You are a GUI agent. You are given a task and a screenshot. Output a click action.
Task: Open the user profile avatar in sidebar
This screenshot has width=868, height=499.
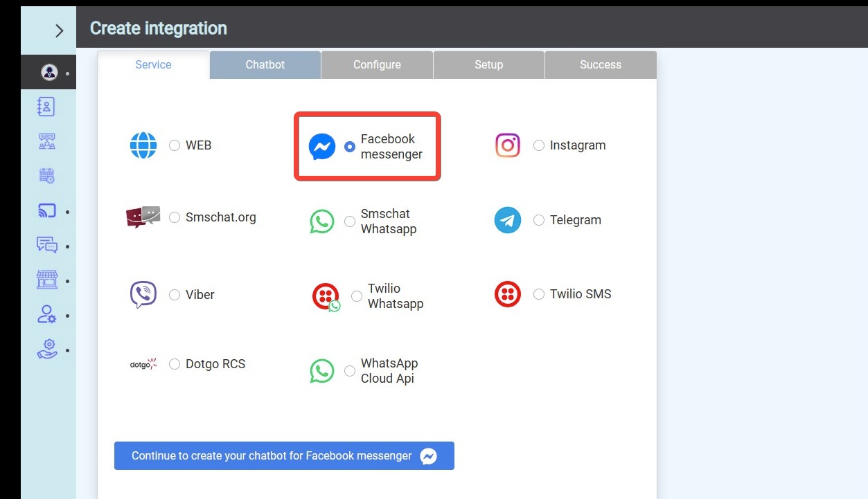[48, 72]
